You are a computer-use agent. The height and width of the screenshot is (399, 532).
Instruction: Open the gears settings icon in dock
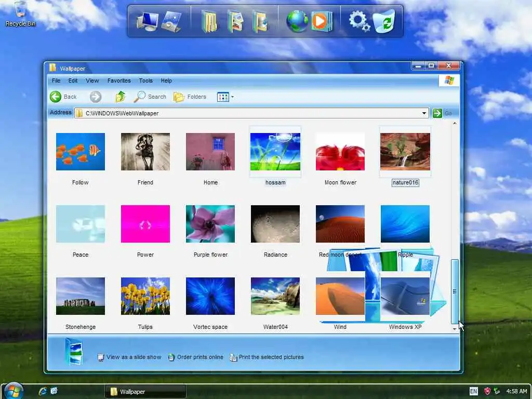[x=360, y=21]
